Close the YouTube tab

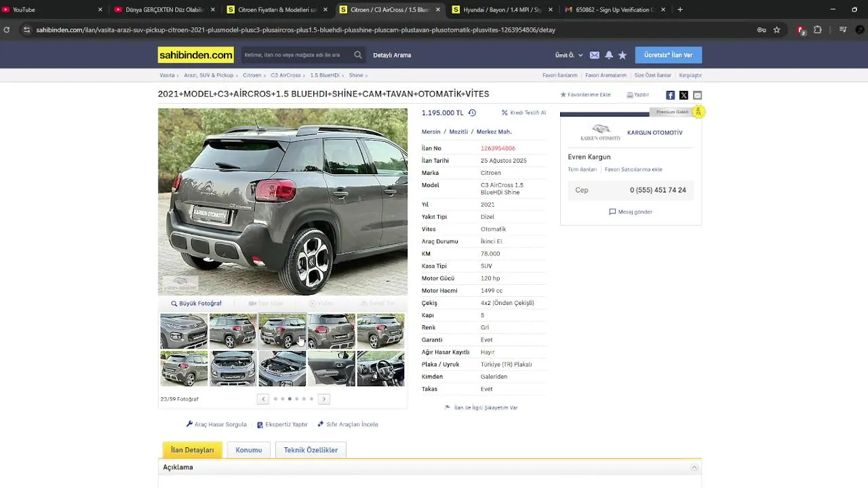coord(100,9)
